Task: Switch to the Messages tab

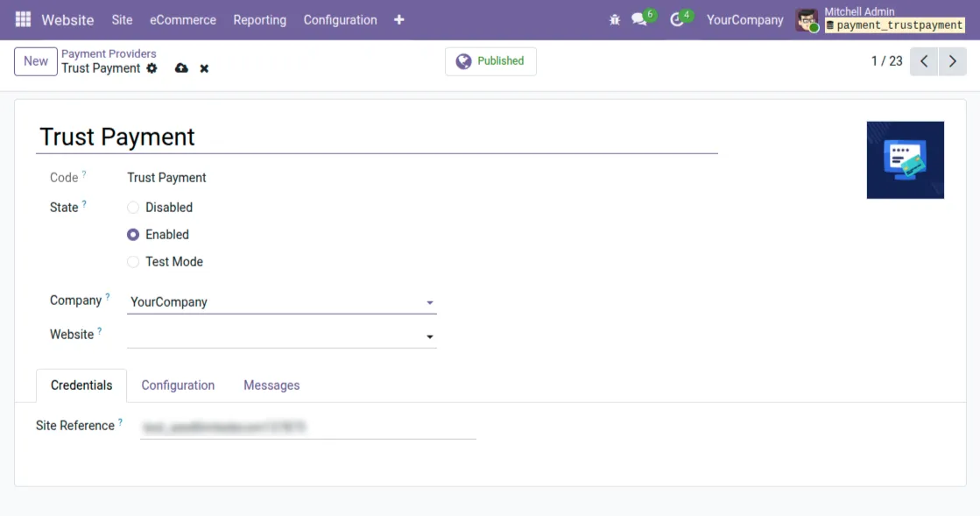Action: (x=271, y=385)
